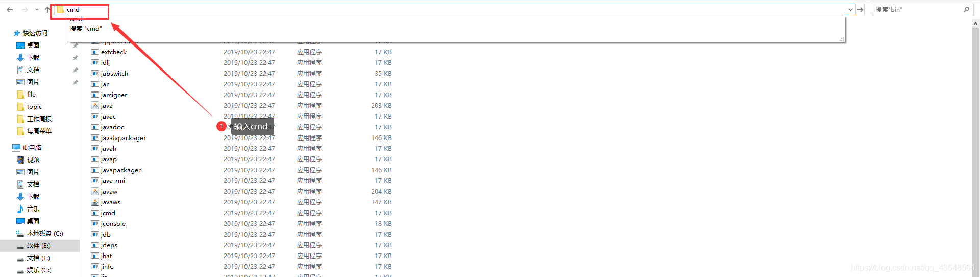Click the 18 KB size of jconsole
980x277 pixels.
(x=383, y=224)
